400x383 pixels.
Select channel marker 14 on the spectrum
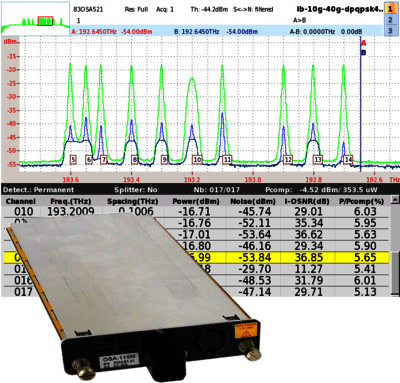pyautogui.click(x=348, y=160)
